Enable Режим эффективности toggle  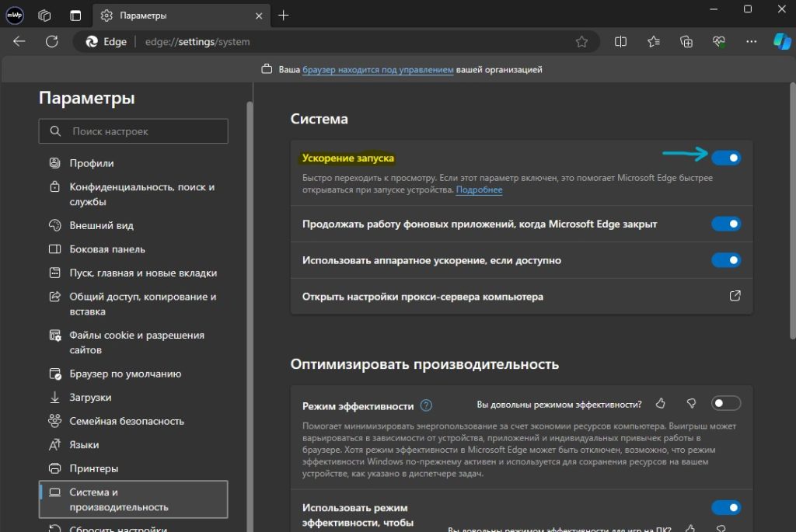click(726, 404)
